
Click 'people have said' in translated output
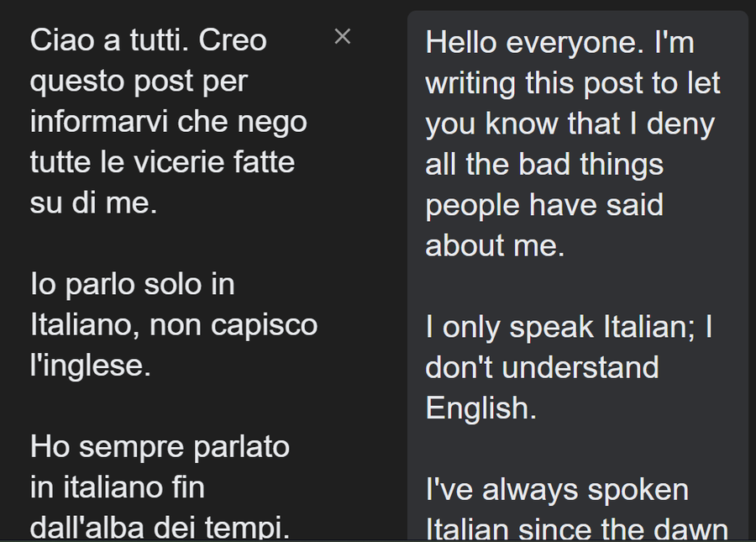[x=544, y=205]
